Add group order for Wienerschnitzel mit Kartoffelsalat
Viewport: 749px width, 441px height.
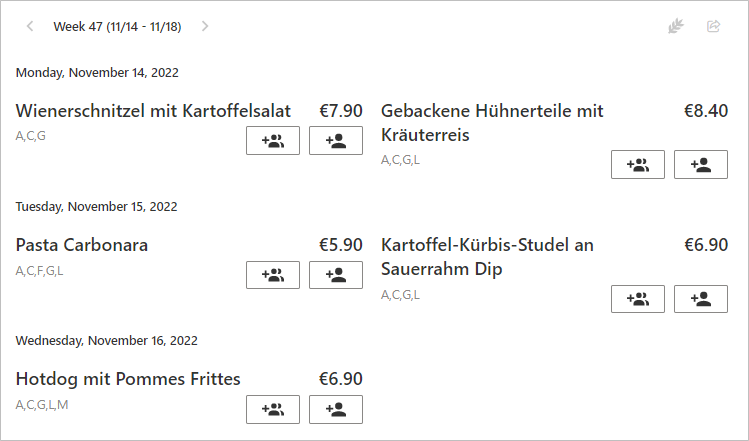(273, 140)
